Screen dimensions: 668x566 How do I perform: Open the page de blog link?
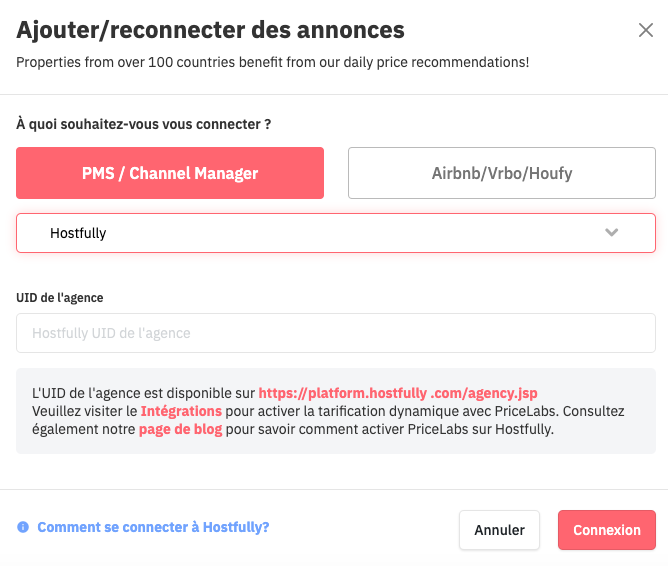(181, 429)
